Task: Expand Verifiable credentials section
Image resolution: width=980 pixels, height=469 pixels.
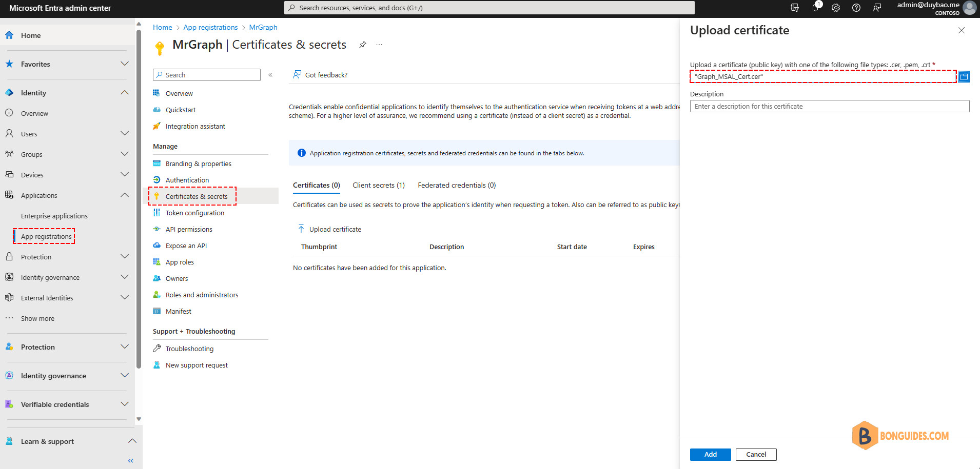Action: 124,404
